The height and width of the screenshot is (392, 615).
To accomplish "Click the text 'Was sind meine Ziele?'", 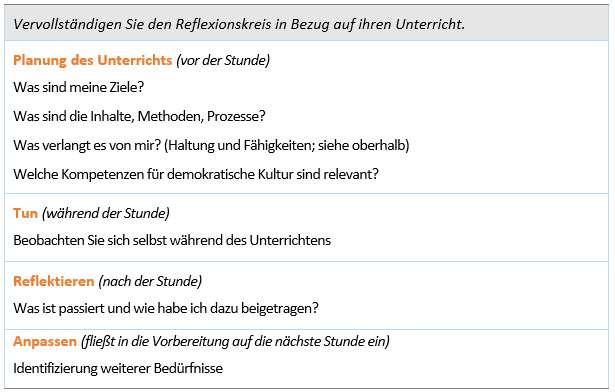I will pos(79,87).
